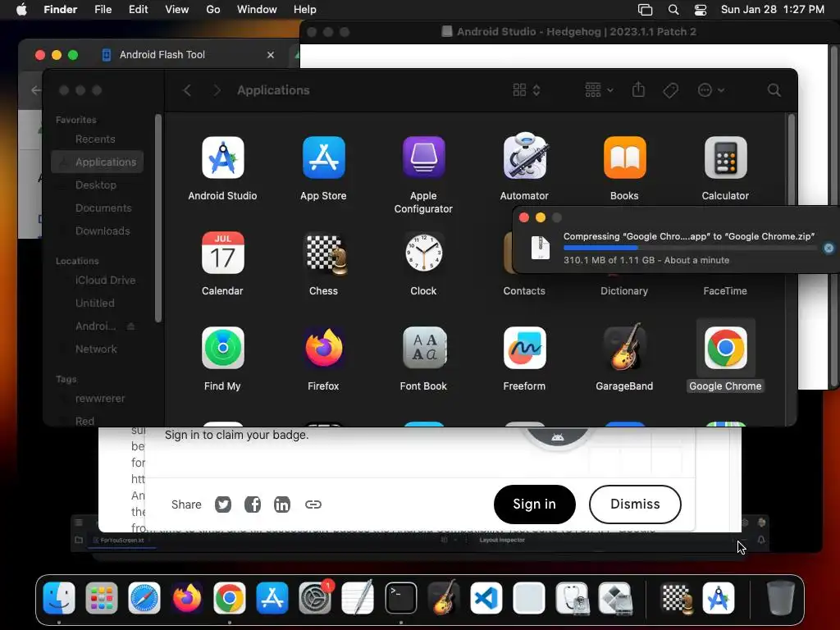Click the Sign in button
The image size is (840, 630).
pos(535,504)
